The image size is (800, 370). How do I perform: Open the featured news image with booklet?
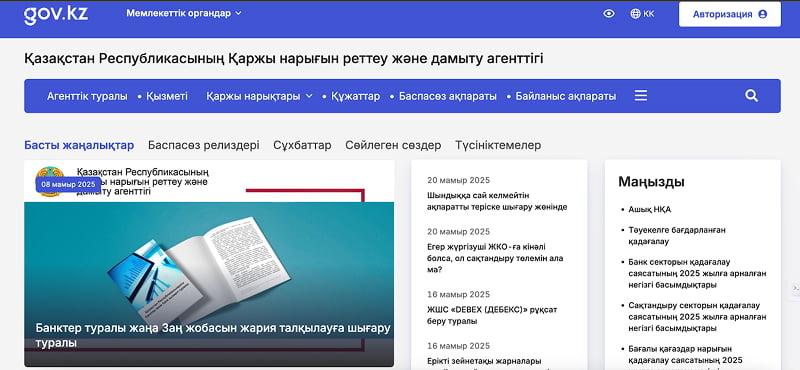209,263
